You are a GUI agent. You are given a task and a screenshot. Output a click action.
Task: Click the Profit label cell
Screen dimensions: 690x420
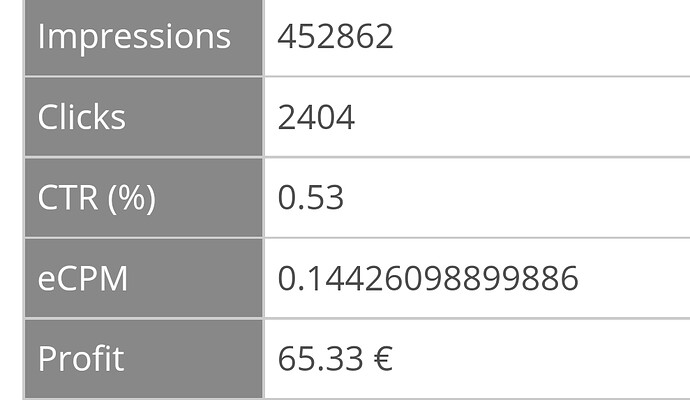81,358
